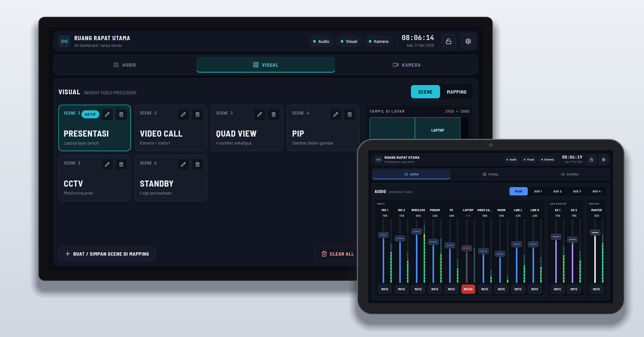
Task: Select the STANDBY scene card
Action: point(171,178)
